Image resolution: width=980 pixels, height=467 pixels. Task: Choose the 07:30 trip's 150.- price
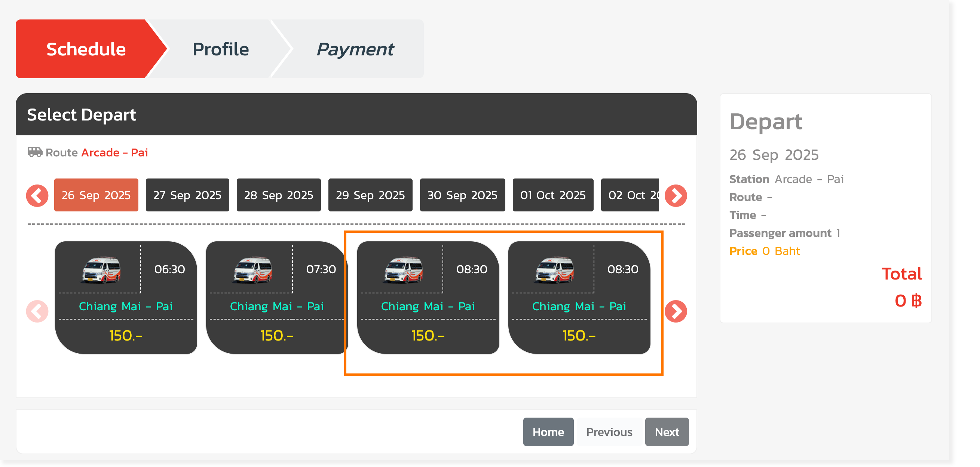tap(276, 336)
